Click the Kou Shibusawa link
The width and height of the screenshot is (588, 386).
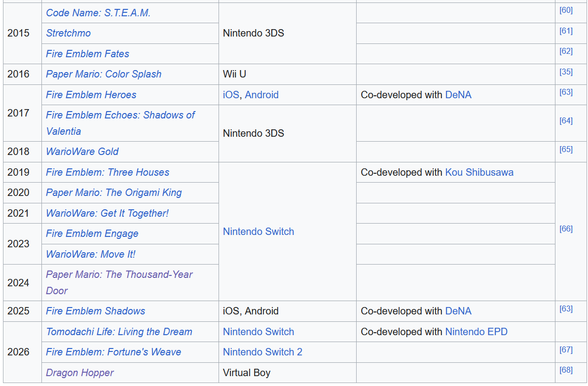[x=479, y=172]
